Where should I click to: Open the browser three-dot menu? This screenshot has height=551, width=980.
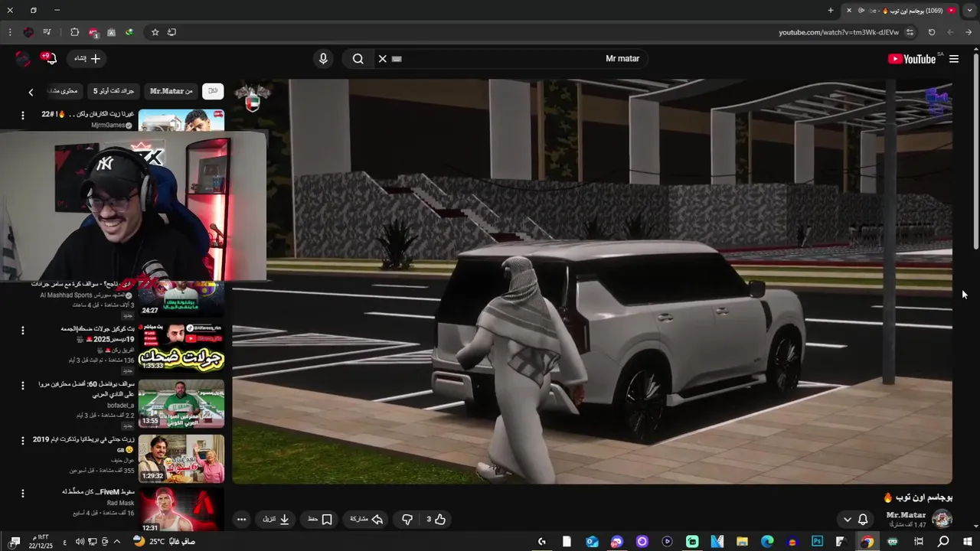pos(10,32)
